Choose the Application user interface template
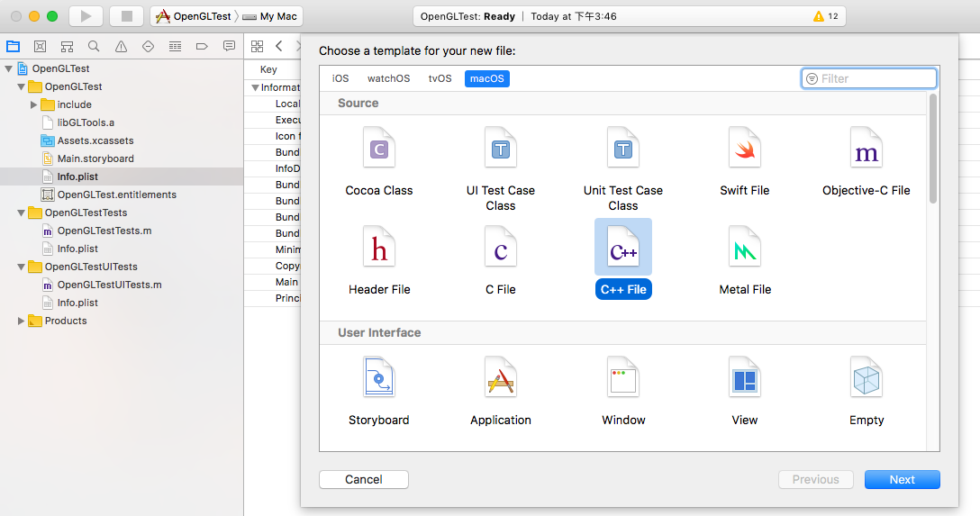Image resolution: width=980 pixels, height=516 pixels. (501, 392)
